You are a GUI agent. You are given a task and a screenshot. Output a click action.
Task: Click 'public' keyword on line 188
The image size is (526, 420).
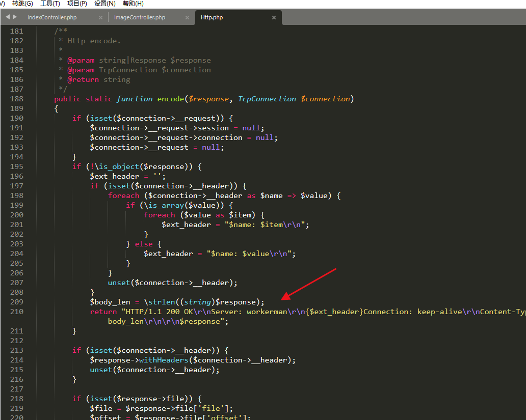pos(67,99)
